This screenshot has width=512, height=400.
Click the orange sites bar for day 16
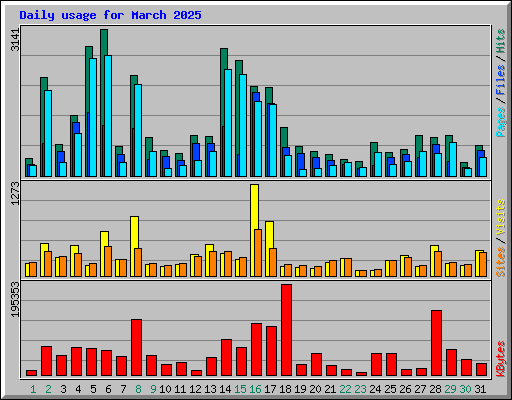[258, 253]
